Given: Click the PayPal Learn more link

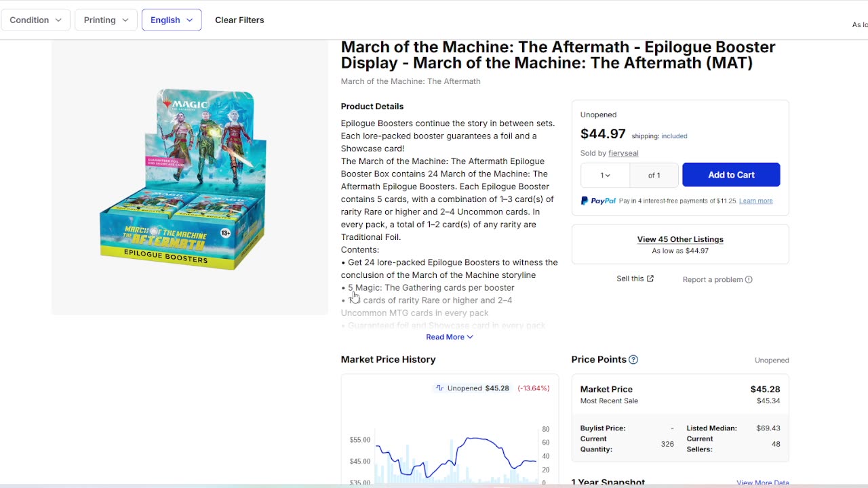Looking at the screenshot, I should (x=755, y=201).
